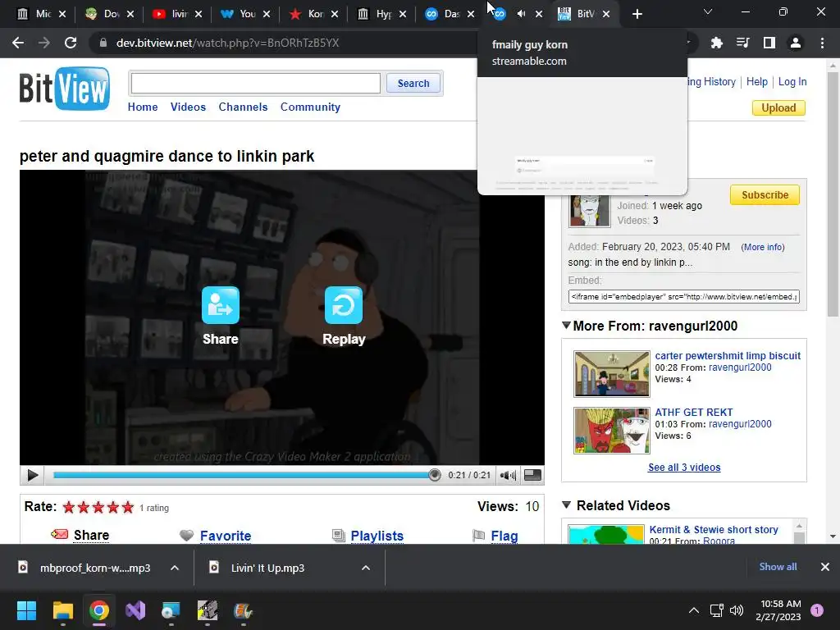The height and width of the screenshot is (630, 840).
Task: Rate the video with the fifth star
Action: pos(127,507)
